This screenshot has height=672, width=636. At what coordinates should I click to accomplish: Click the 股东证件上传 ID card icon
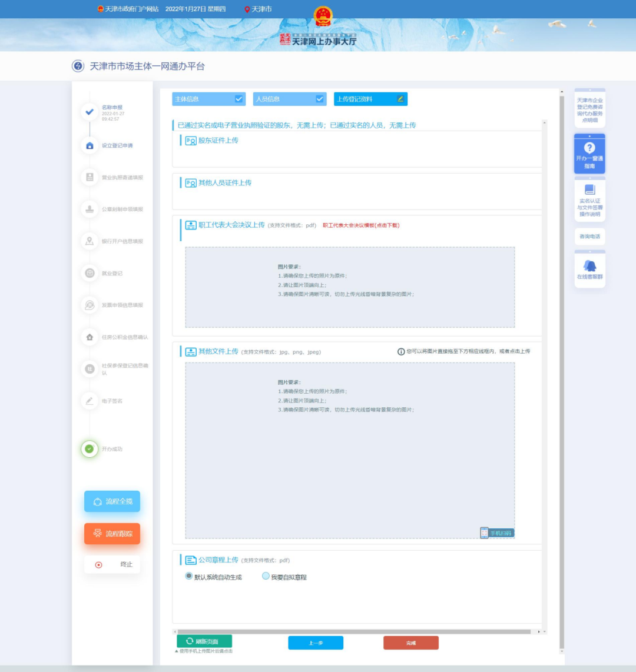coord(190,141)
